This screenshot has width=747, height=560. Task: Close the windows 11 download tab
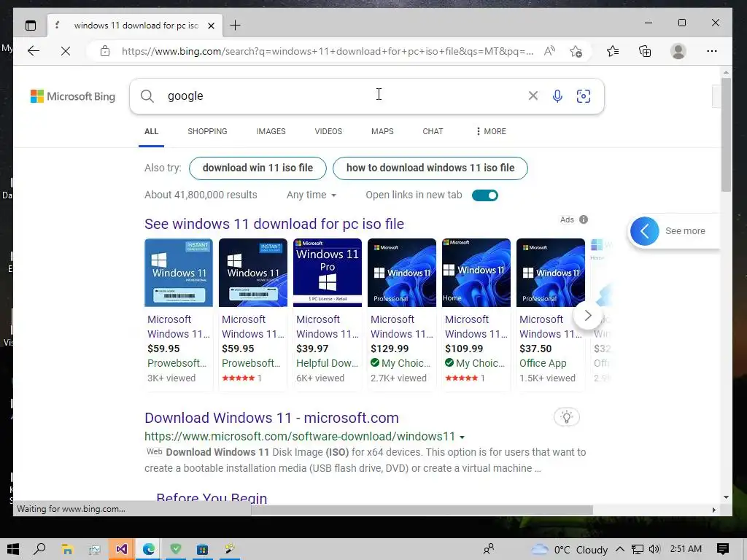pos(211,26)
